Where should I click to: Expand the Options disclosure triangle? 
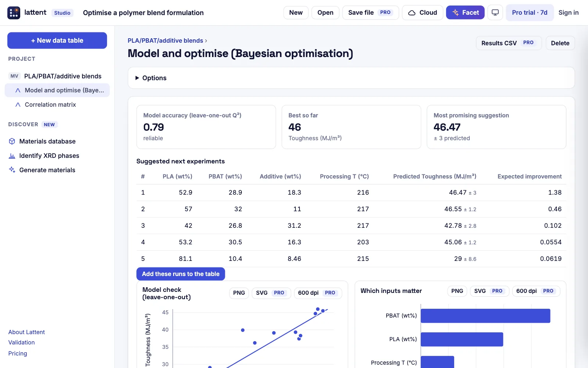coord(137,78)
